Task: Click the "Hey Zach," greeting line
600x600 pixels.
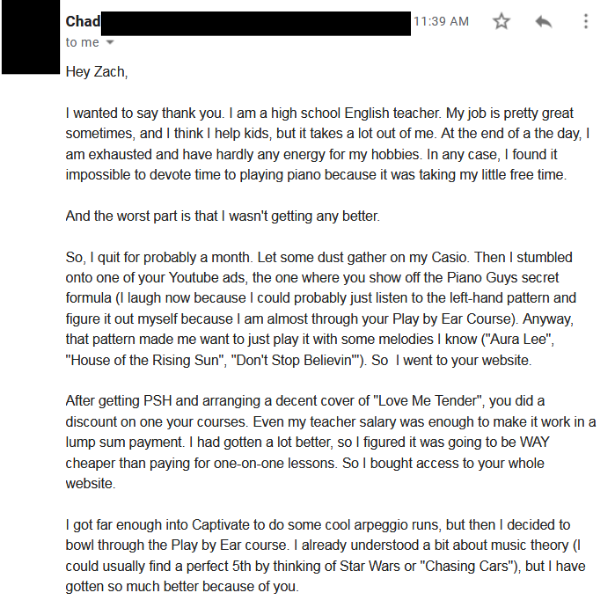Action: tap(97, 72)
